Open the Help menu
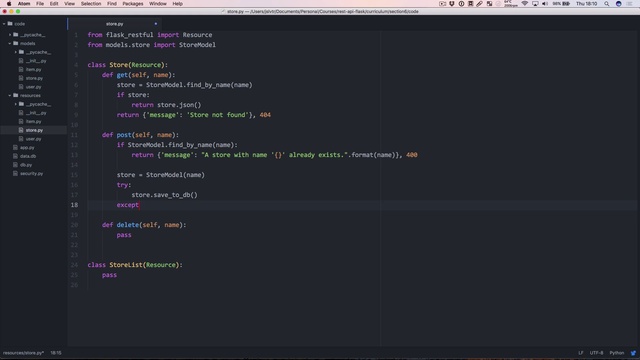 (x=178, y=4)
